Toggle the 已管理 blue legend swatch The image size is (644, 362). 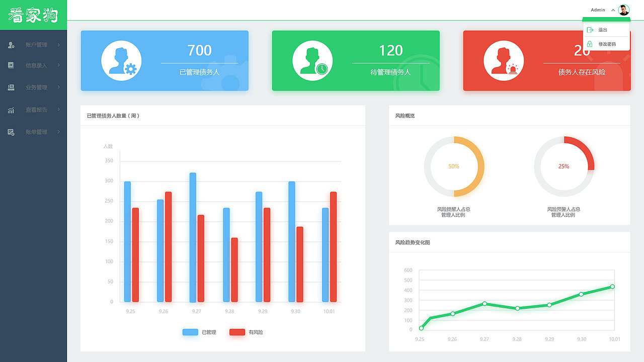point(190,332)
